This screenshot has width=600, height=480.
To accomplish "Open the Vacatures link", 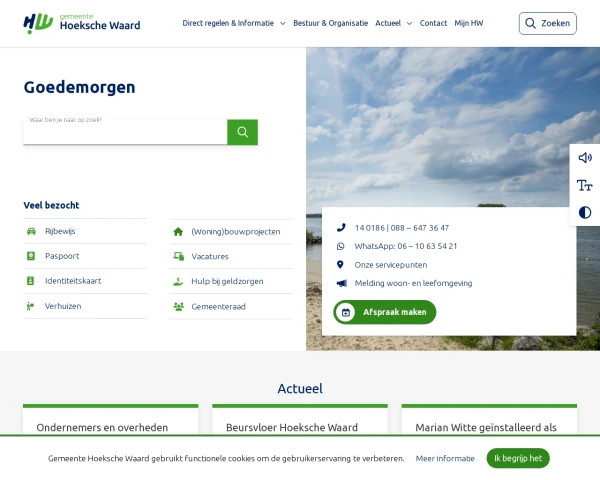I will coord(210,256).
